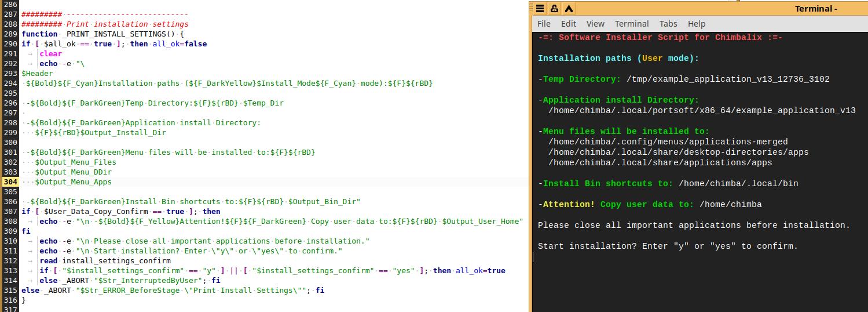Click the terminal prompt line below "Start installation?"
Screen dimensions: 868x312
click(637, 257)
